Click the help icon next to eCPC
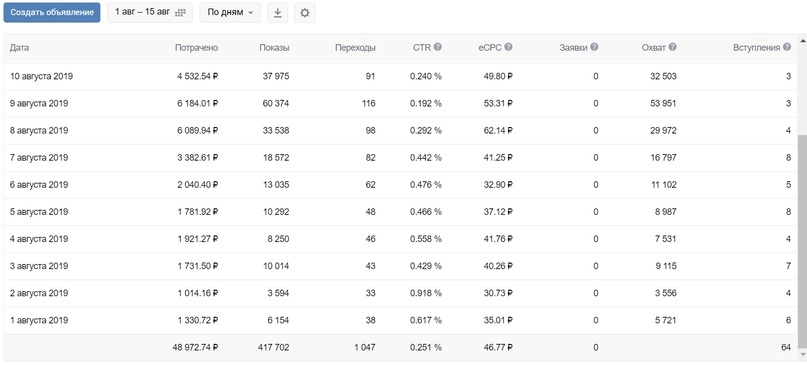Viewport: 807px width, 365px height. [x=508, y=47]
